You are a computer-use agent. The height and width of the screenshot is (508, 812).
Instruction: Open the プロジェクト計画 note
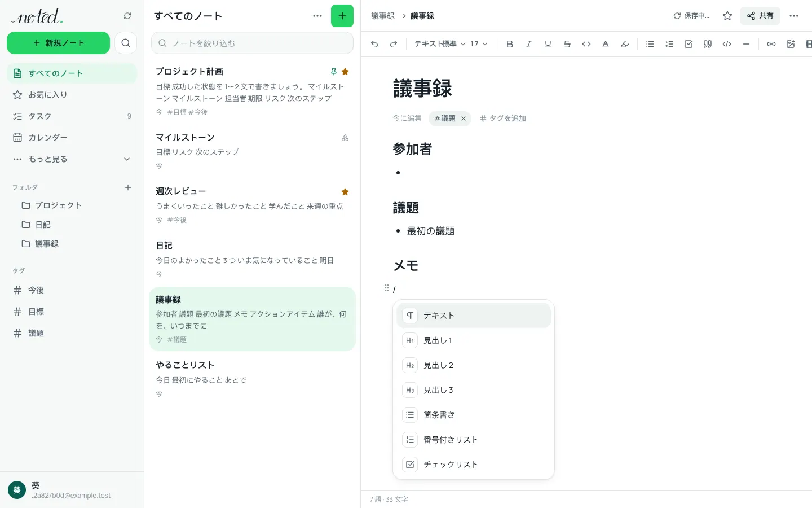coord(252,91)
